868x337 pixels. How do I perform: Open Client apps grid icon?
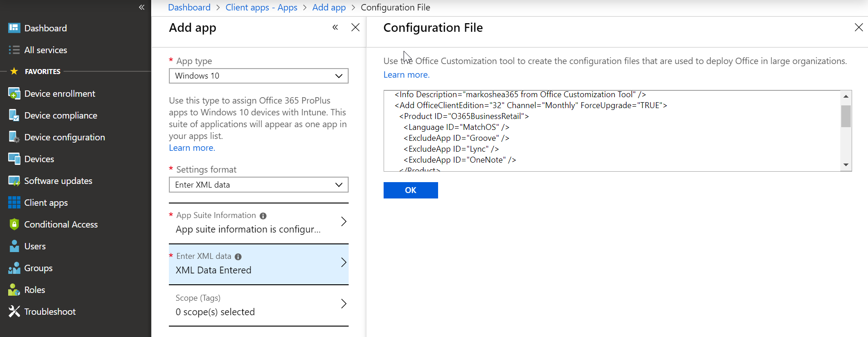tap(14, 203)
